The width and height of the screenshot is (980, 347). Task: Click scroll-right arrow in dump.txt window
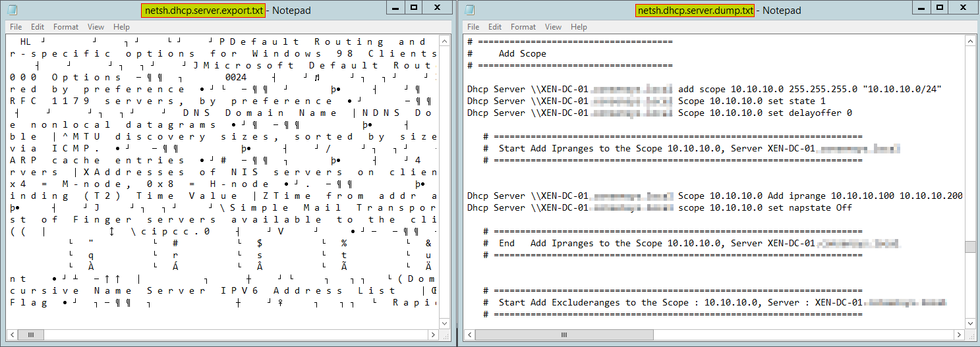click(960, 335)
